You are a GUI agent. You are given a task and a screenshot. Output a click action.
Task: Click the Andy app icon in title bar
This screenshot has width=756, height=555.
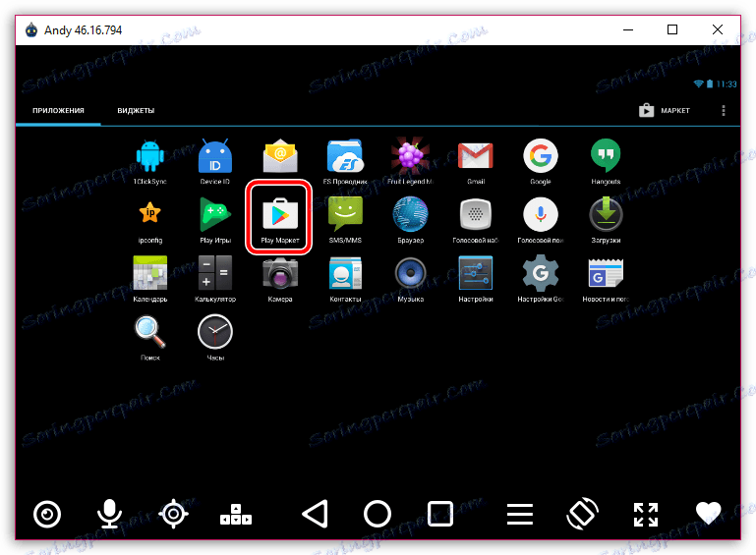[x=31, y=29]
